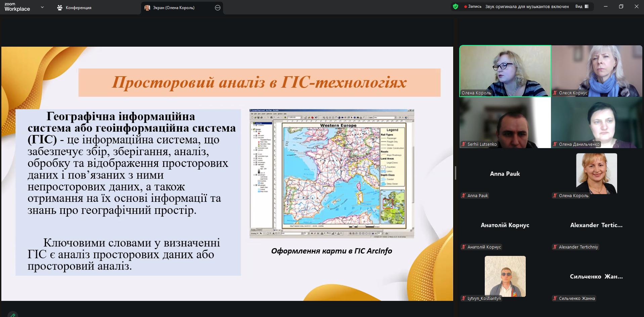Image resolution: width=644 pixels, height=317 pixels.
Task: Click the Western Europe map image
Action: click(332, 174)
